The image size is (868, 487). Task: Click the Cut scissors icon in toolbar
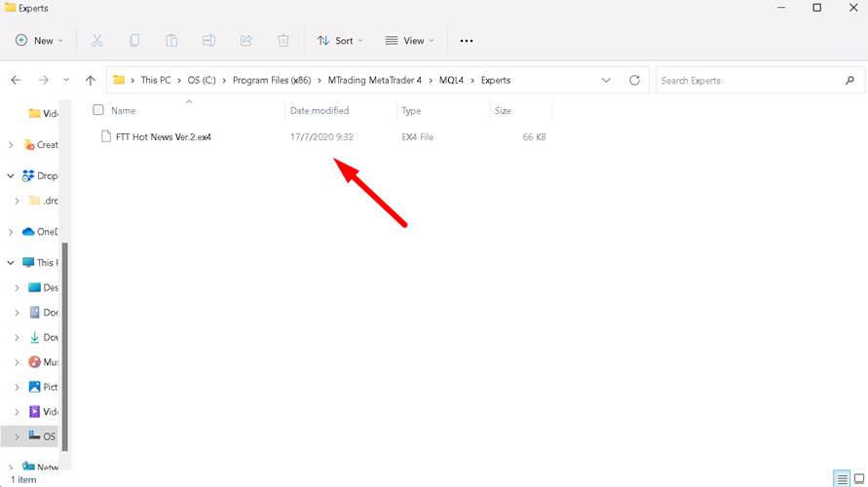(97, 41)
